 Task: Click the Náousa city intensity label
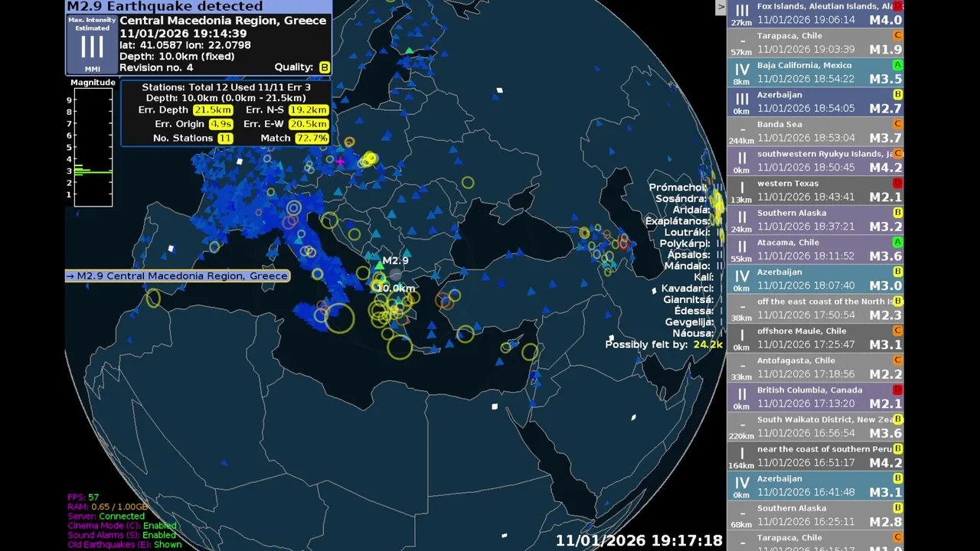pyautogui.click(x=697, y=334)
